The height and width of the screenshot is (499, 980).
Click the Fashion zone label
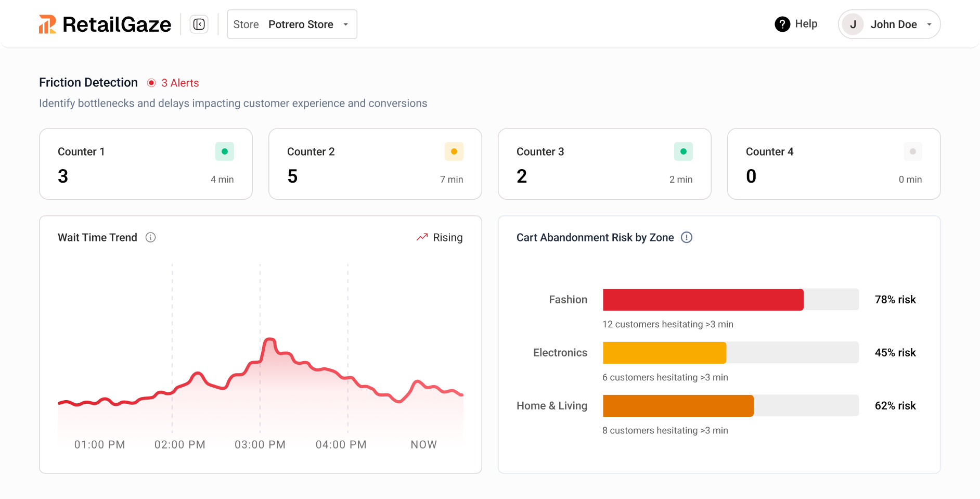[x=568, y=300]
